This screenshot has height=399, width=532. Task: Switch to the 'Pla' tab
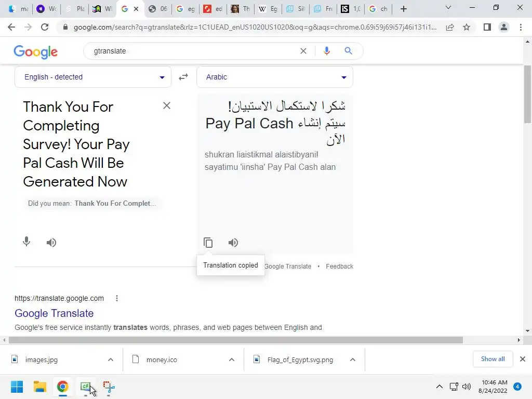tap(75, 9)
